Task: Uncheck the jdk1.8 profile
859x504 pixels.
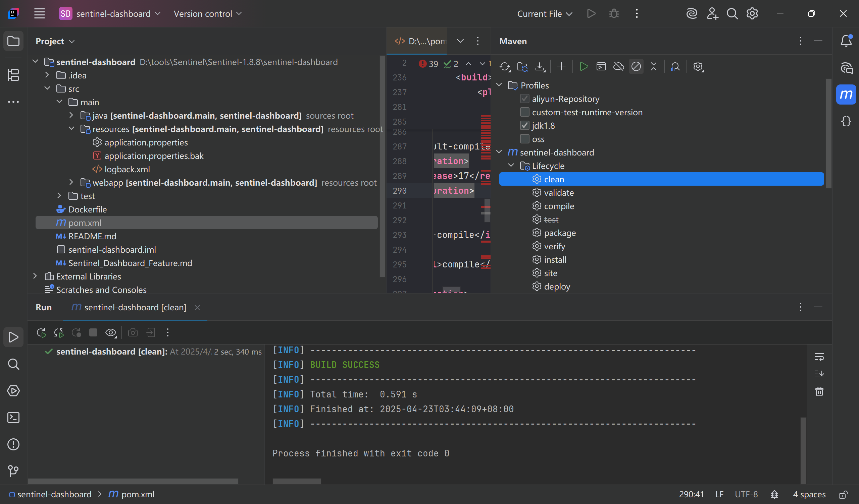Action: [524, 125]
